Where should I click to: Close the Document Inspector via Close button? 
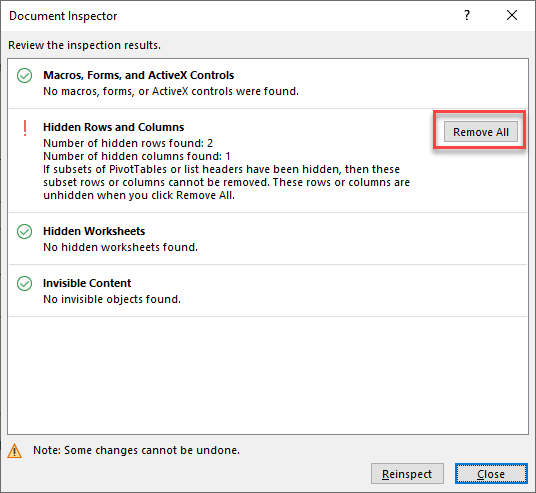tap(491, 474)
